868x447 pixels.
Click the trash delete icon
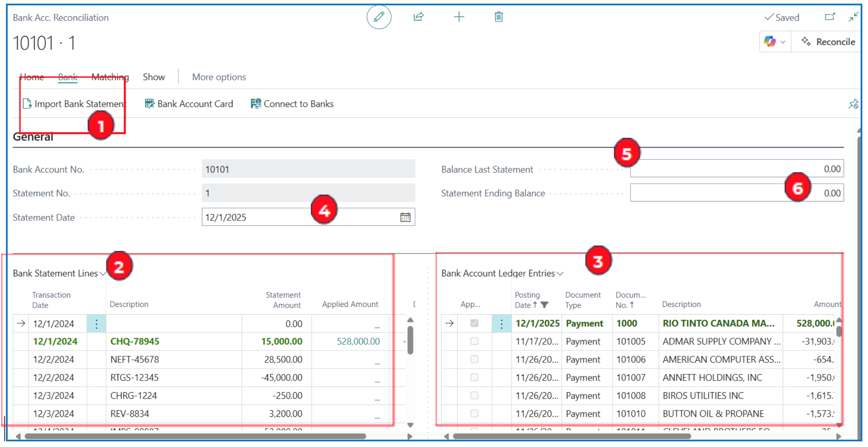tap(498, 17)
